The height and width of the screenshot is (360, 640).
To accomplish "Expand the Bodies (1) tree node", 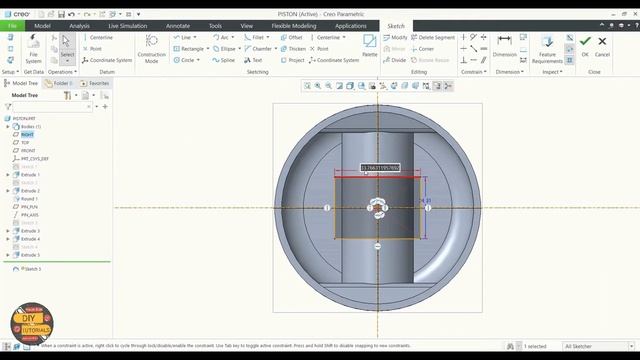I will 8,127.
